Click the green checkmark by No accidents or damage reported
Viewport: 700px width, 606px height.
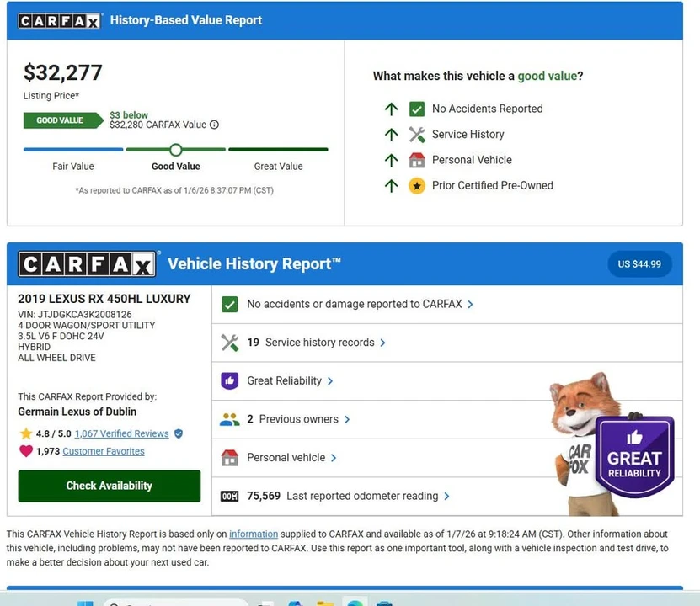click(229, 305)
